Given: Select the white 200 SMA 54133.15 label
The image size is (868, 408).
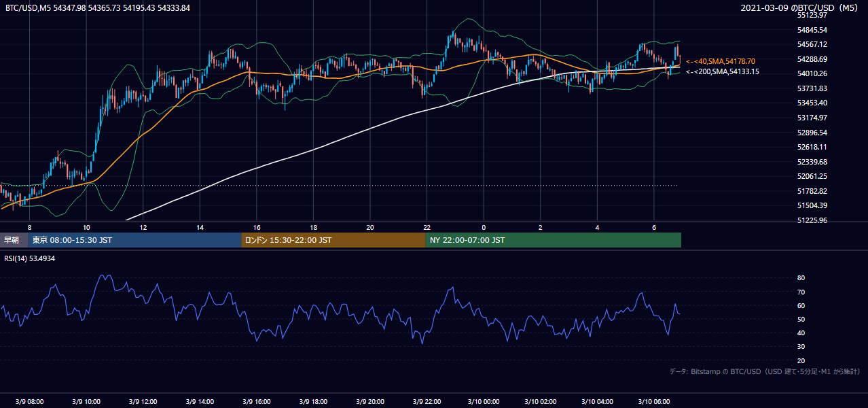Looking at the screenshot, I should (723, 71).
